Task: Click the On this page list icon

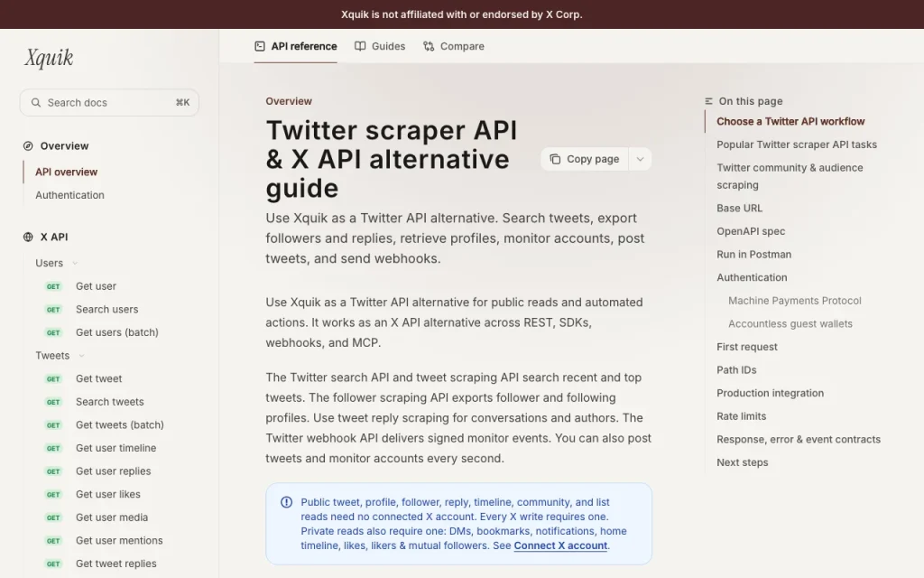Action: pyautogui.click(x=708, y=101)
